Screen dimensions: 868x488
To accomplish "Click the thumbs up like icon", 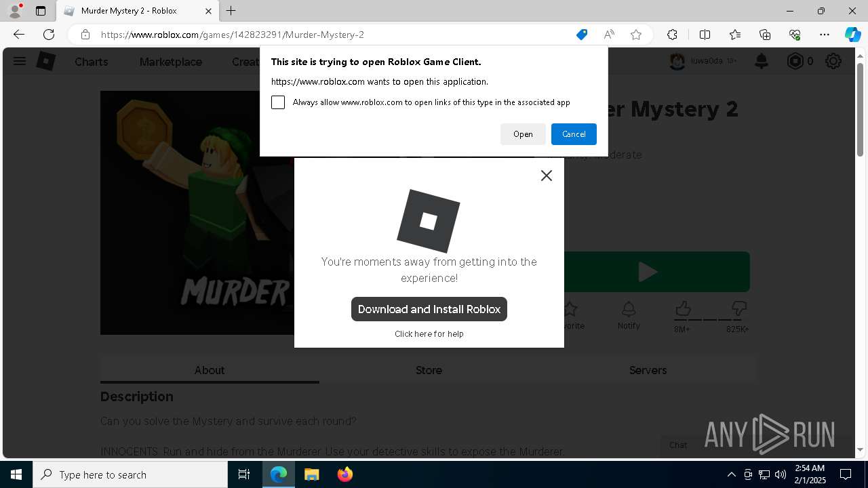I will pos(683,309).
